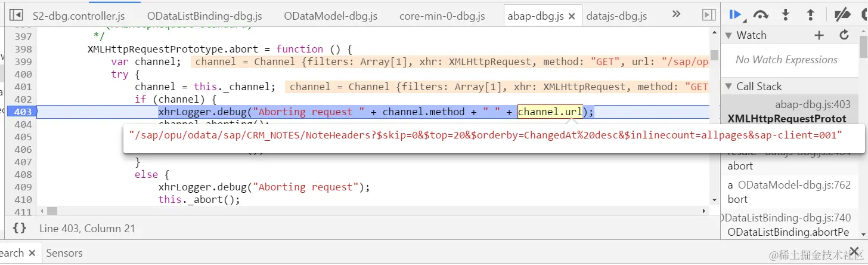
Task: Close the Search drawer tab
Action: 32,253
